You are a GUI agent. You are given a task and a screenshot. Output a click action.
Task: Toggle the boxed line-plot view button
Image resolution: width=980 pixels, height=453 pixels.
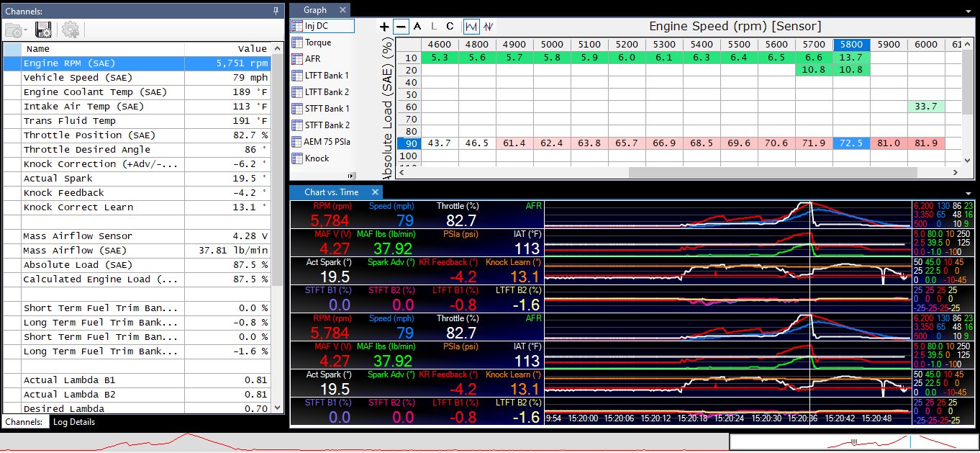[472, 27]
